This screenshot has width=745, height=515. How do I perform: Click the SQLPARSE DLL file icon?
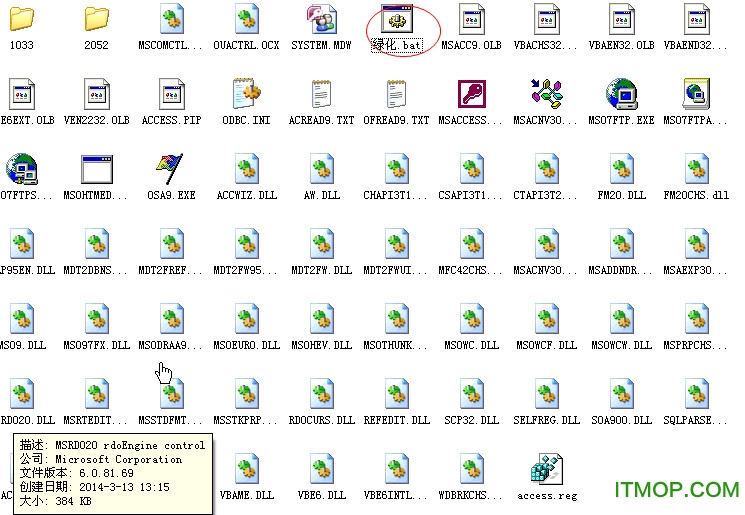point(696,395)
